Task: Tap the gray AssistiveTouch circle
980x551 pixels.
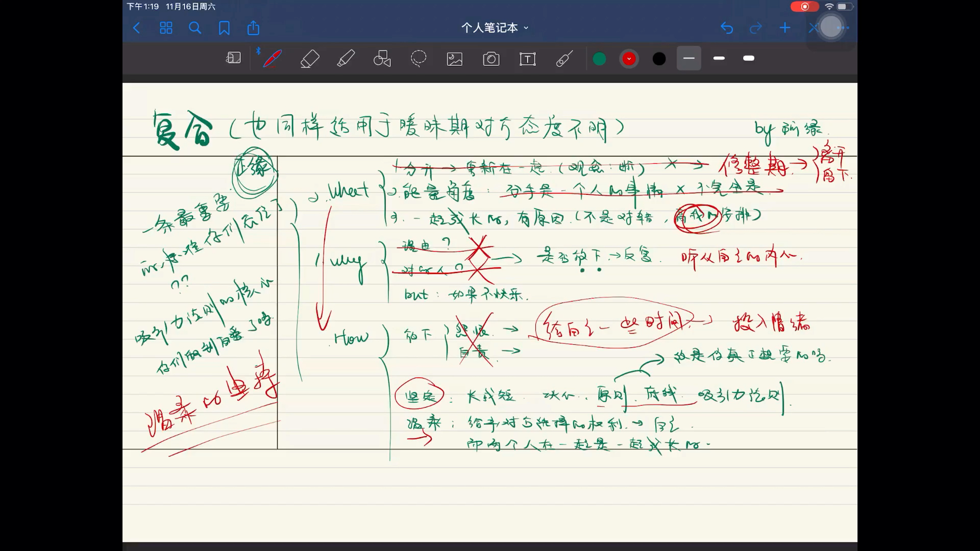Action: [830, 27]
